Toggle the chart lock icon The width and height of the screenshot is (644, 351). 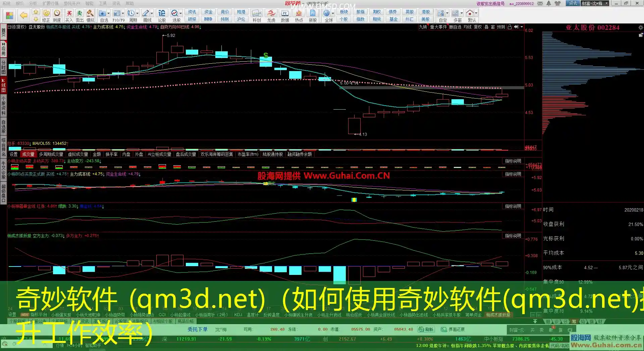[x=509, y=27]
